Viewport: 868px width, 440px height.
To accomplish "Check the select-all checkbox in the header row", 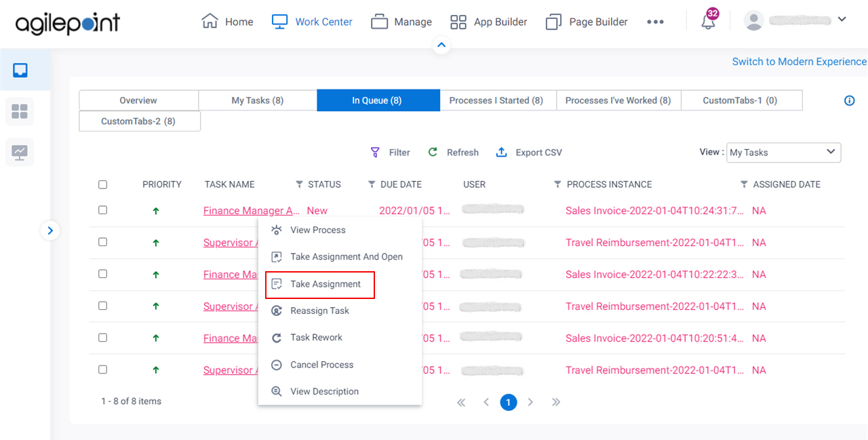I will coord(102,184).
